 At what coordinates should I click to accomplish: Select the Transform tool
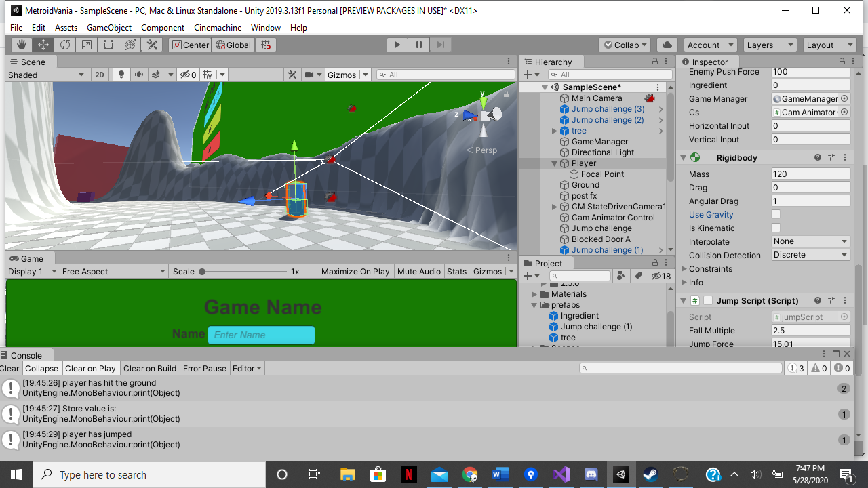coord(130,45)
